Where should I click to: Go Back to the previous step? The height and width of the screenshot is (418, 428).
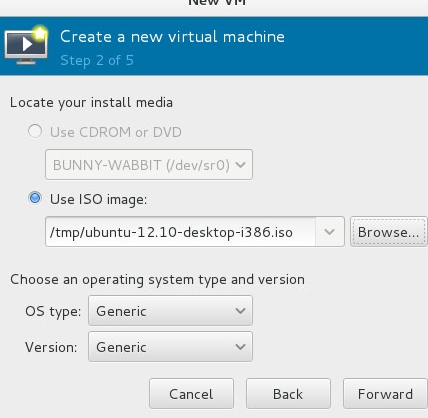pos(288,394)
